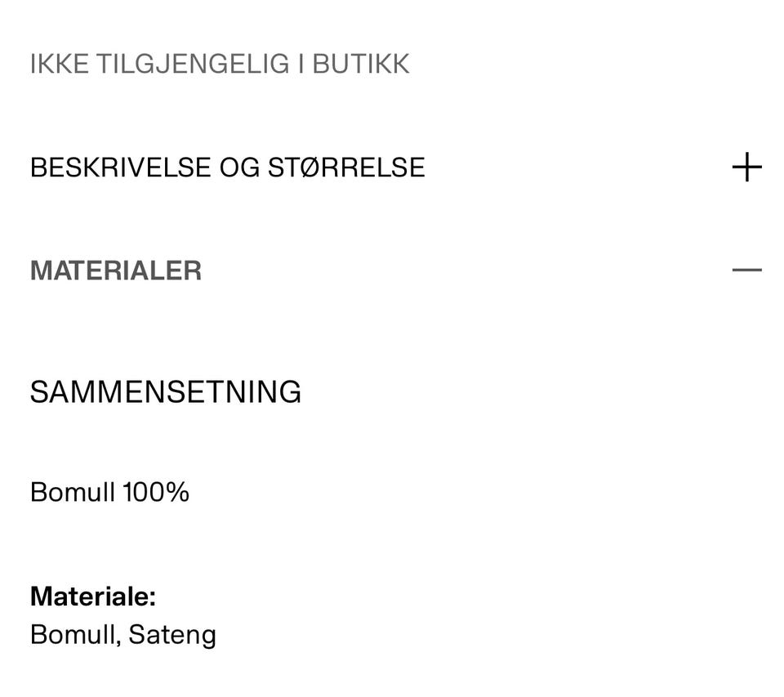Select the Bomull 100% composition text
Image resolution: width=784 pixels, height=697 pixels.
(109, 492)
